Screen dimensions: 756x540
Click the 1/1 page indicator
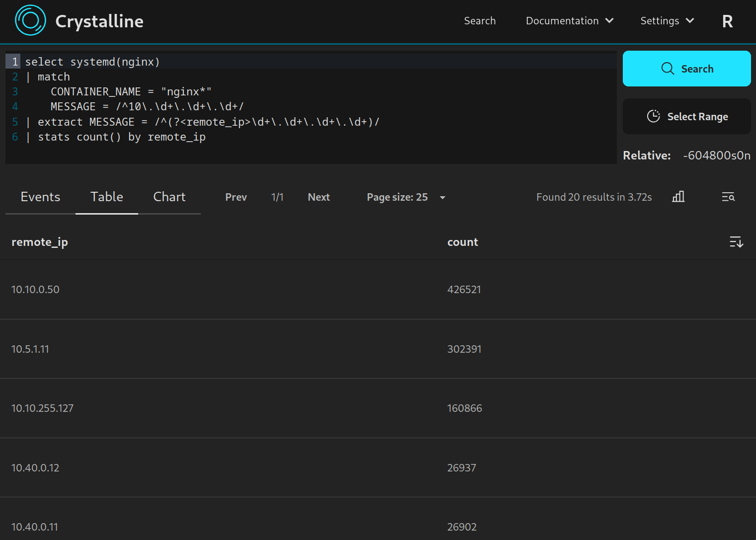click(277, 197)
